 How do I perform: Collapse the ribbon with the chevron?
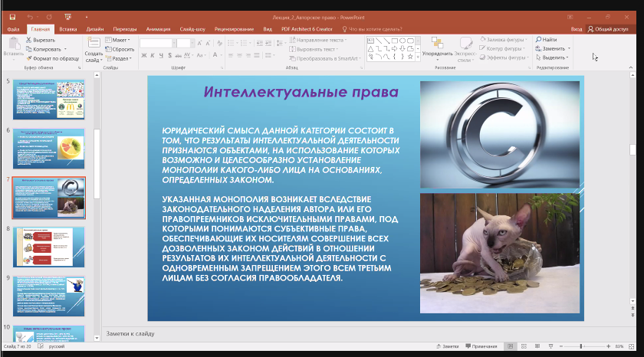(x=631, y=67)
